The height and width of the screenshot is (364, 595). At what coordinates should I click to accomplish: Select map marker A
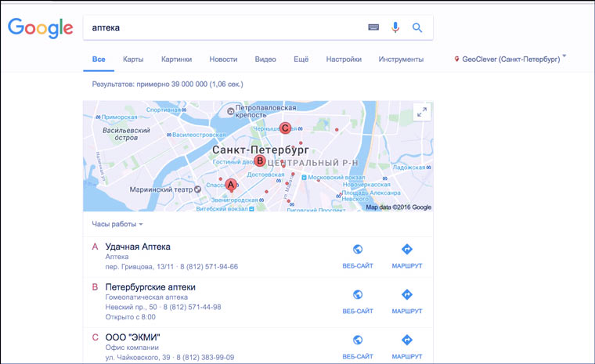tap(230, 185)
